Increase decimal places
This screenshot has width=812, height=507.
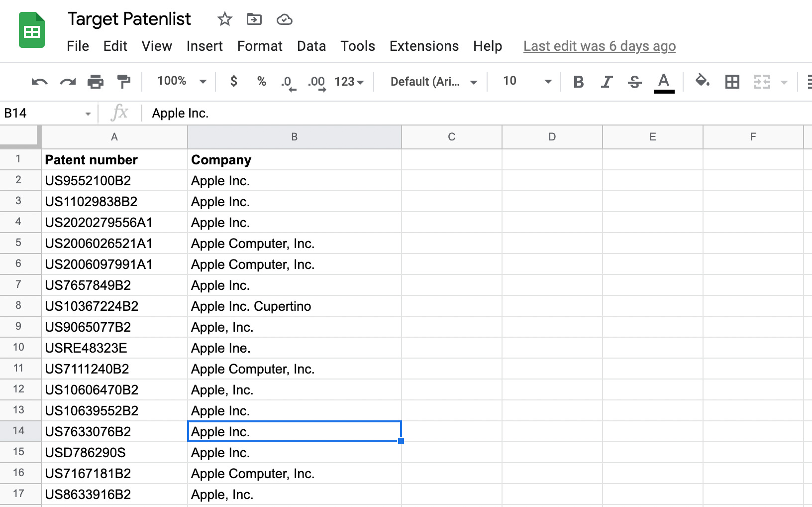[317, 83]
